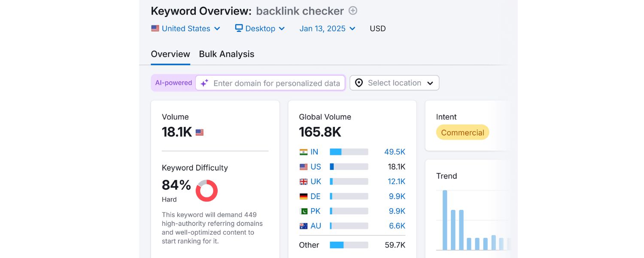The image size is (644, 258).
Task: Select the desktop monitor icon near Desktop
Action: tap(238, 28)
